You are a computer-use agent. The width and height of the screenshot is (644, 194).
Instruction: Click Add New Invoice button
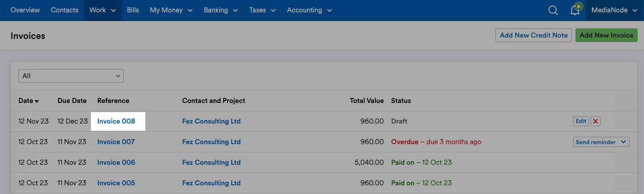[x=606, y=35]
